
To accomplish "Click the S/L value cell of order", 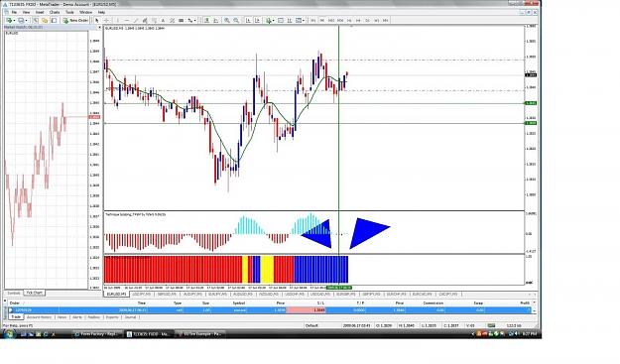I will tap(307, 310).
